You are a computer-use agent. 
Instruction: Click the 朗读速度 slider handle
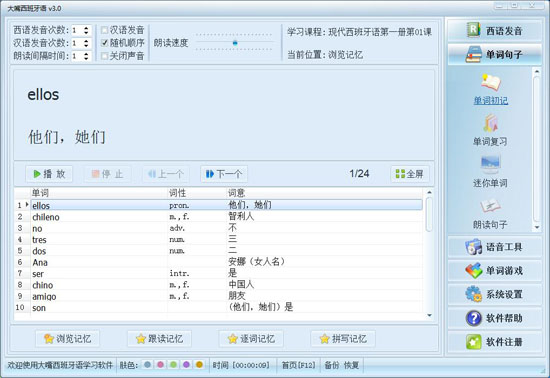[x=235, y=43]
